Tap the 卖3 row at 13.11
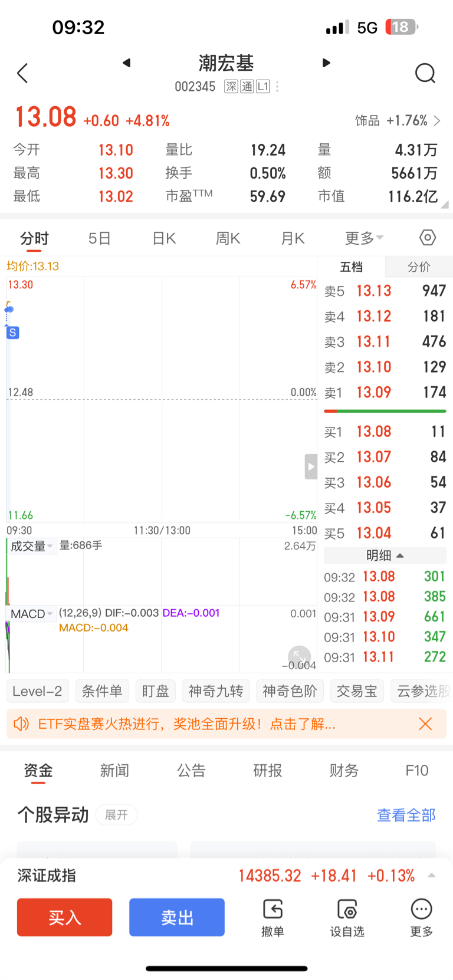This screenshot has width=453, height=980. [385, 341]
